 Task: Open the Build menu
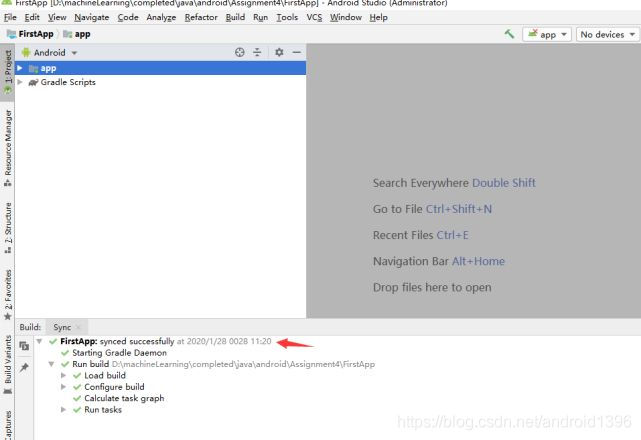click(235, 17)
